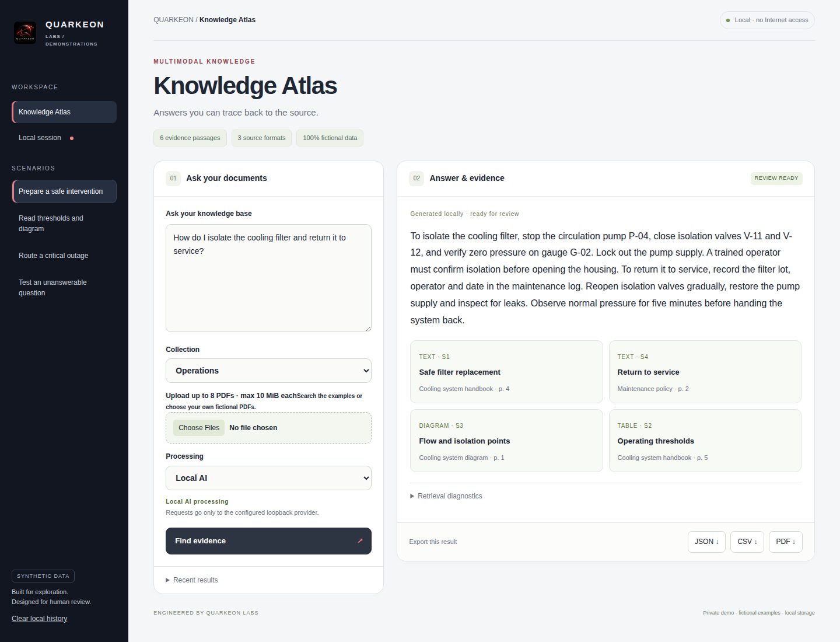
Task: Expand Recent results
Action: 192,580
